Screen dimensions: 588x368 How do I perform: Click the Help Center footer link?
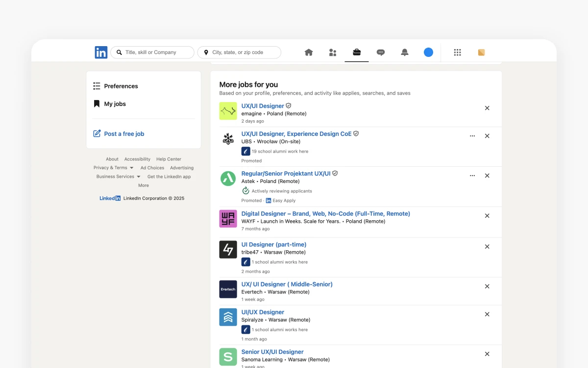pos(169,159)
